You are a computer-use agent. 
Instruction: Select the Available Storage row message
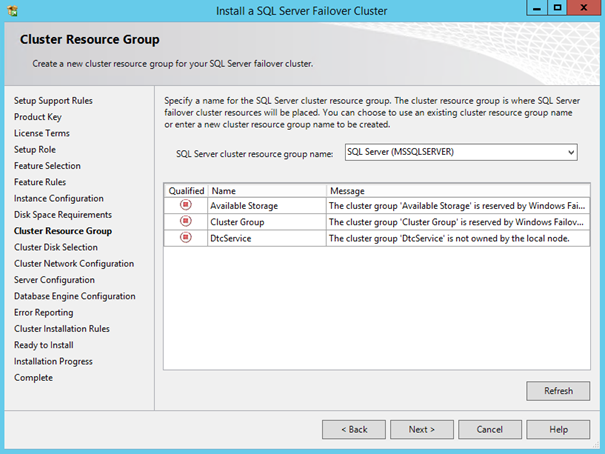coord(456,205)
